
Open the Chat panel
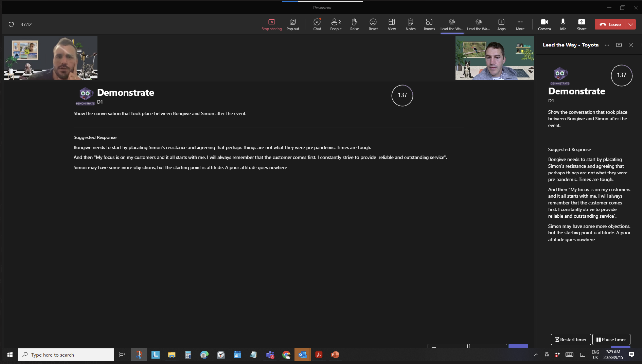pos(317,24)
